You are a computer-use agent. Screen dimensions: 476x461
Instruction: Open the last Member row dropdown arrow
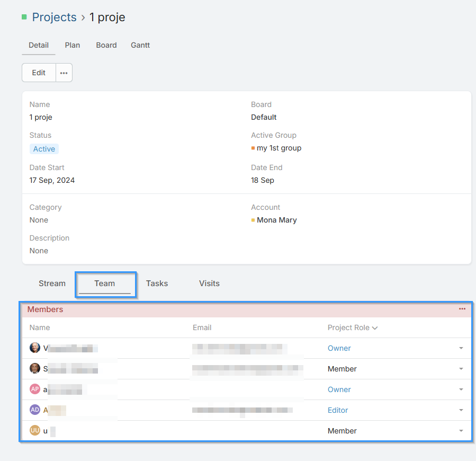click(x=461, y=431)
